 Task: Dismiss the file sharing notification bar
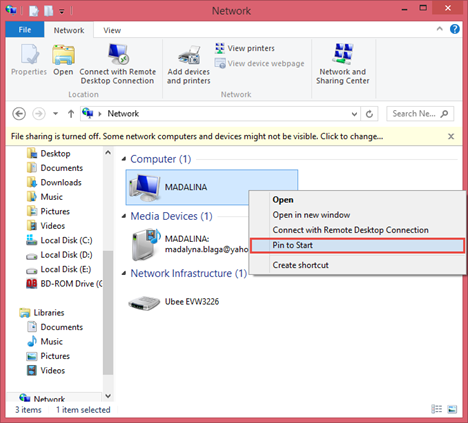(x=451, y=136)
